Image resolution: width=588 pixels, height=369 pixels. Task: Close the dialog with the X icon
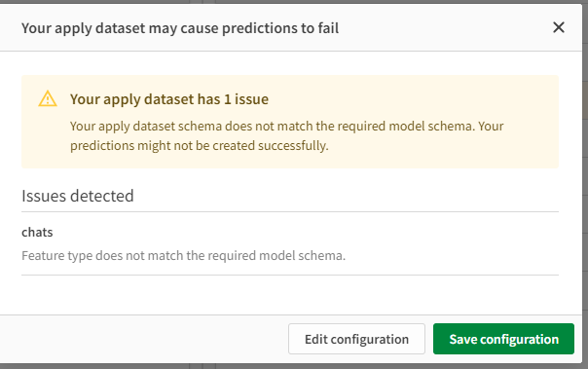[x=559, y=27]
